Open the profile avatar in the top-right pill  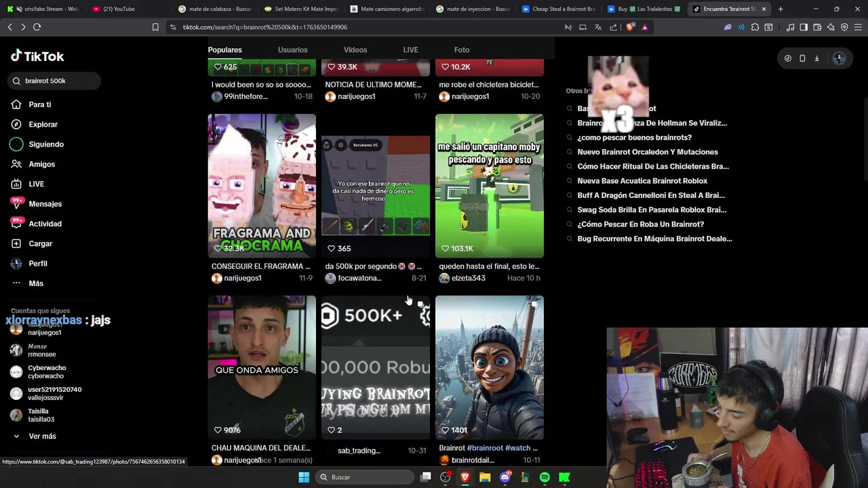point(839,58)
